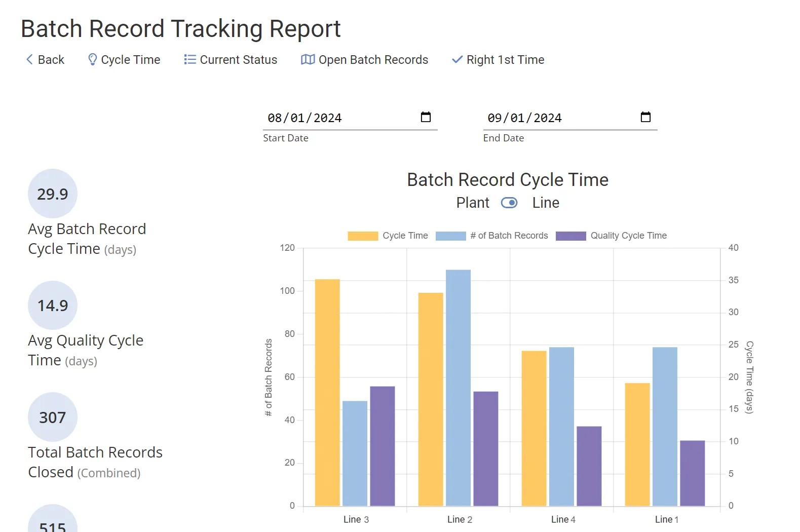Screen dimensions: 800x532
Task: Toggle Quality Cycle Time legend swatch
Action: click(x=570, y=236)
